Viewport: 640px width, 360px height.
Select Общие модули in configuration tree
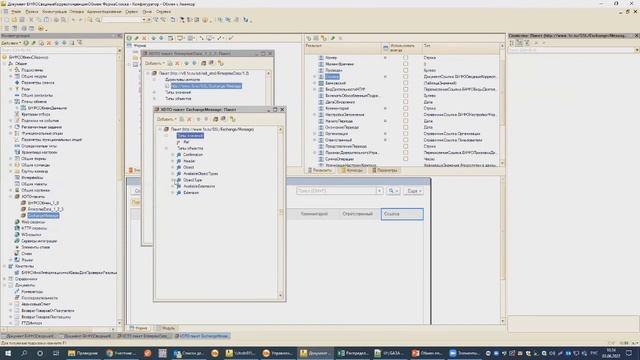tap(34, 76)
